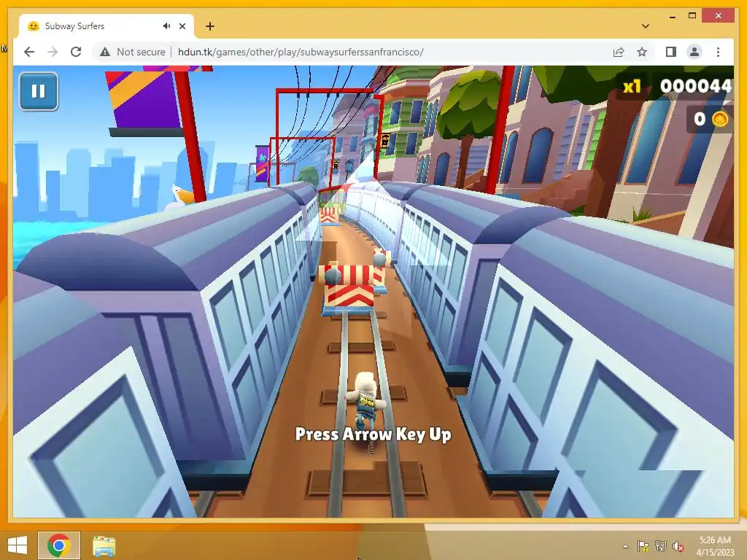Open File Explorer from the taskbar
The image size is (747, 560).
(104, 545)
